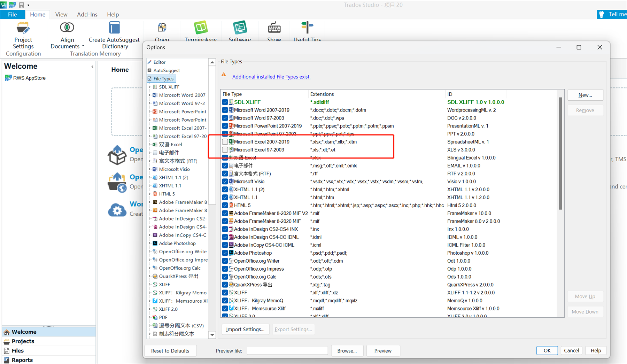Open the Align Documents dropdown arrow
The height and width of the screenshot is (364, 627).
click(x=83, y=46)
